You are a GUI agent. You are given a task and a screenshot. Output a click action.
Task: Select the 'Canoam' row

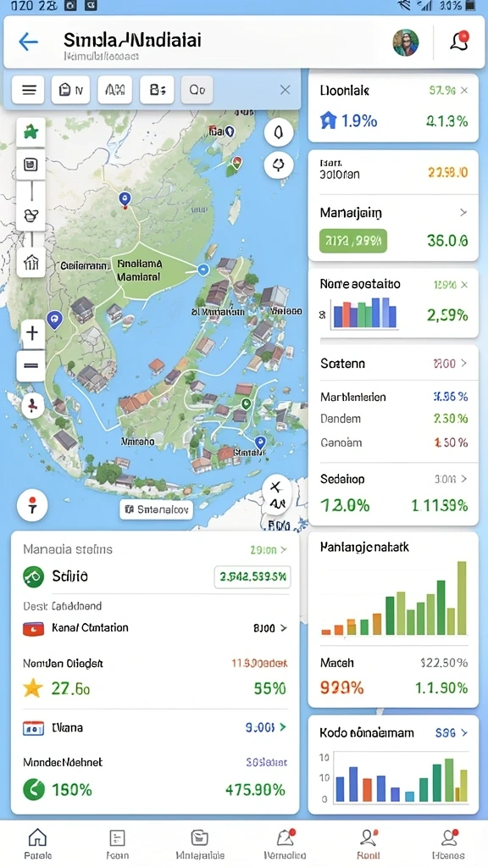393,442
